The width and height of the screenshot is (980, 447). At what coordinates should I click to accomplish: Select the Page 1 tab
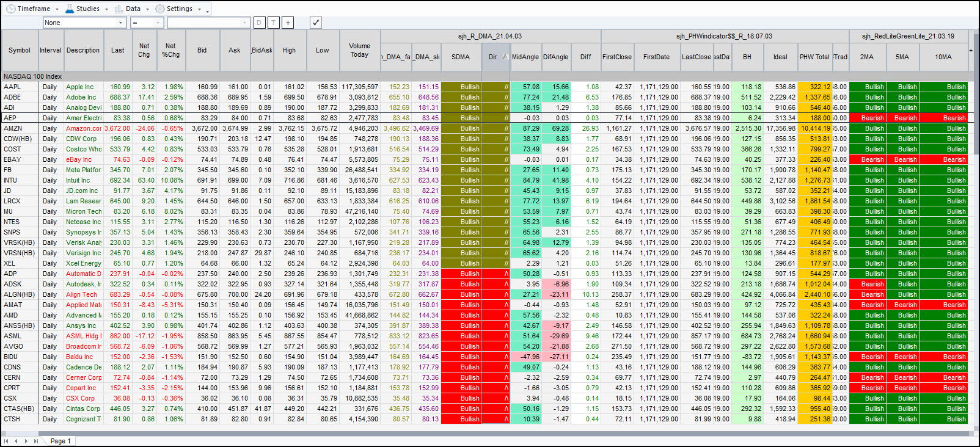click(x=60, y=441)
